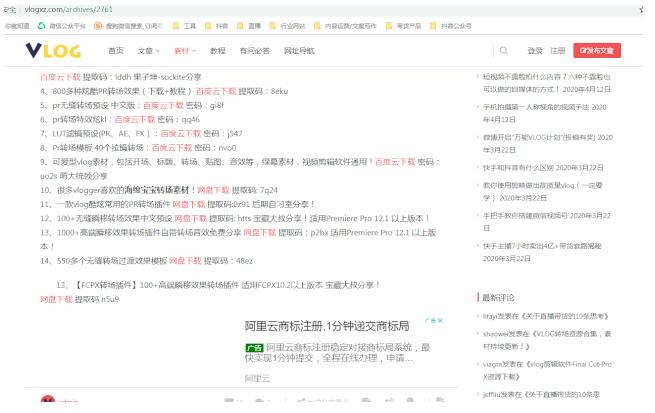Open the 网址导航 nav item

point(299,51)
